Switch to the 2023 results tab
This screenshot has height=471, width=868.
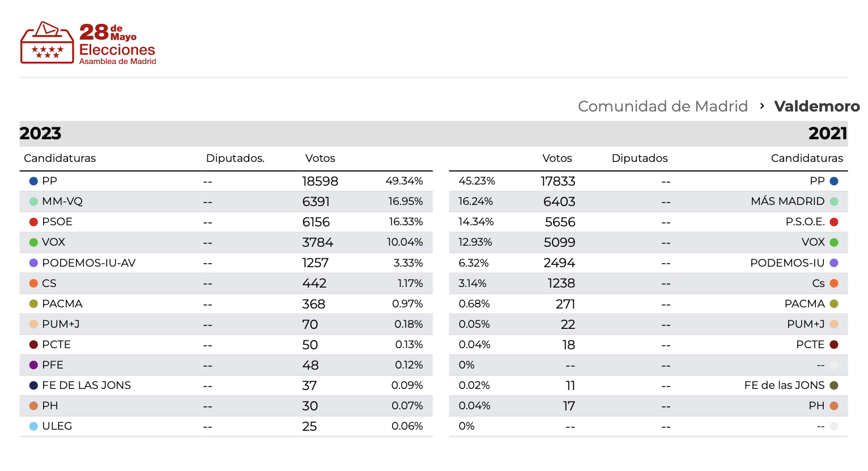[41, 134]
